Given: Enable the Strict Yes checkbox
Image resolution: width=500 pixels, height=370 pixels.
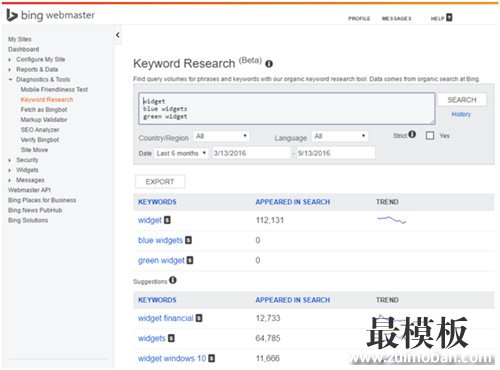Looking at the screenshot, I should tap(430, 135).
